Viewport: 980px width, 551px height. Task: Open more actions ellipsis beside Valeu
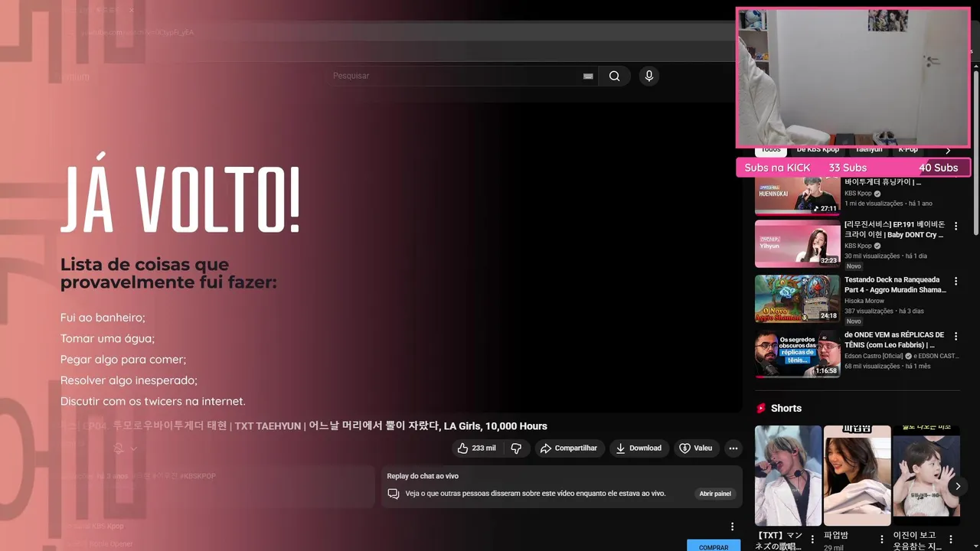(x=733, y=448)
